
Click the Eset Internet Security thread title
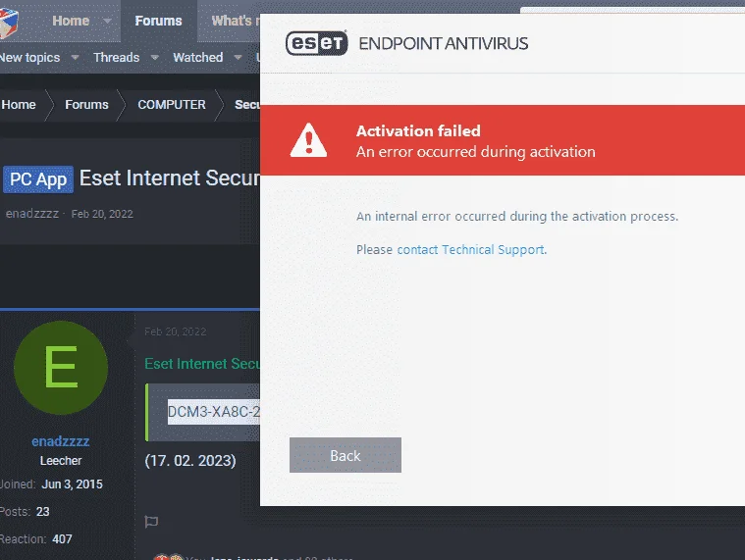click(x=170, y=178)
